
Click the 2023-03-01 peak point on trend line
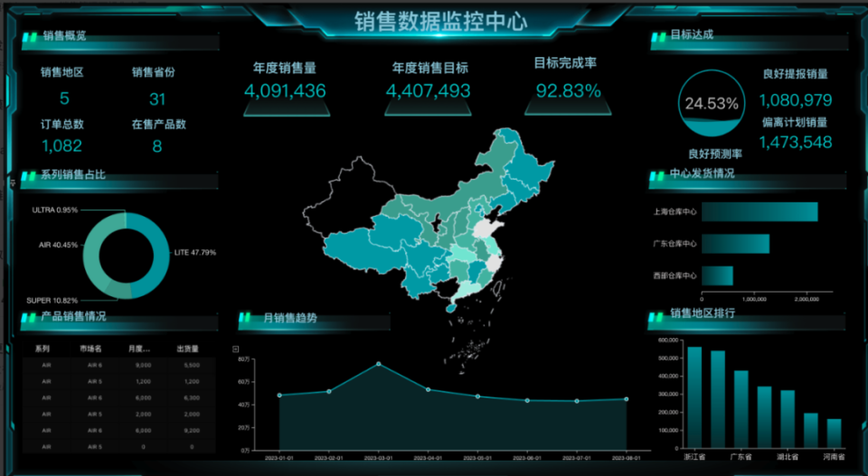(x=378, y=364)
